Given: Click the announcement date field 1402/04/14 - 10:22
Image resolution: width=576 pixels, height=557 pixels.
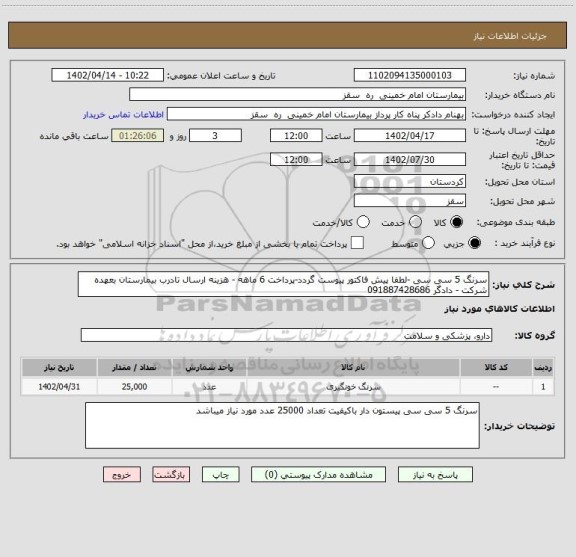Looking at the screenshot, I should (x=108, y=75).
